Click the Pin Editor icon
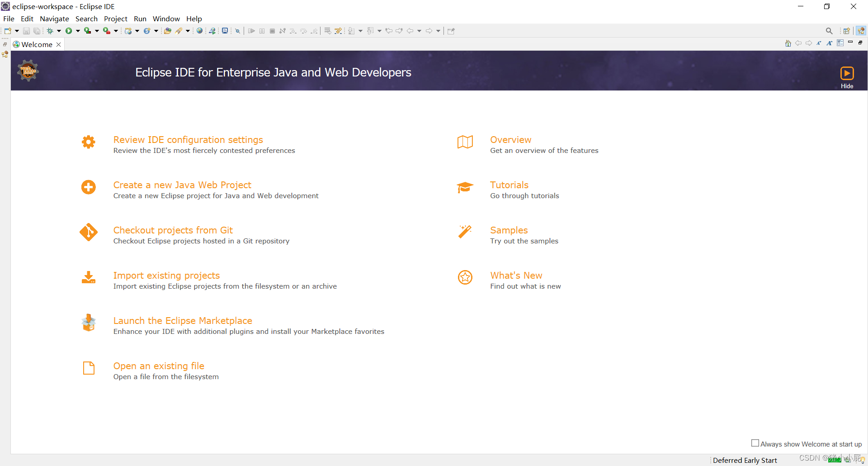 (x=451, y=31)
